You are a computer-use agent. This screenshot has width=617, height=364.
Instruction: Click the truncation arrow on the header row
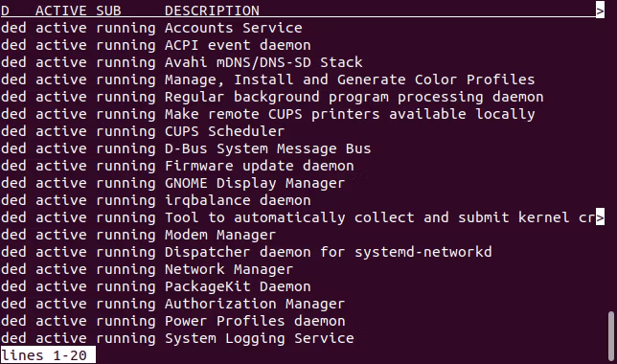point(600,11)
